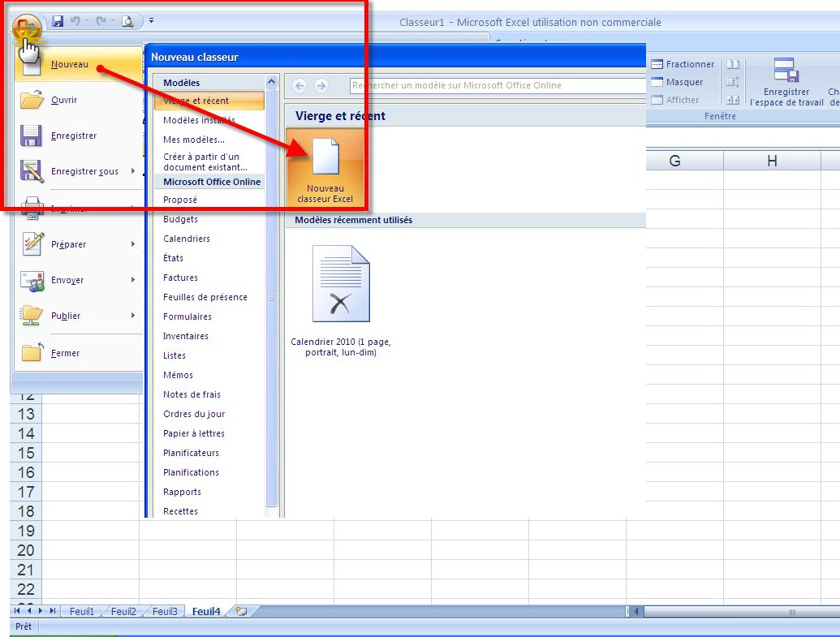Click the Undo arrow in Quick Access toolbar
This screenshot has height=637, width=840.
tap(75, 21)
